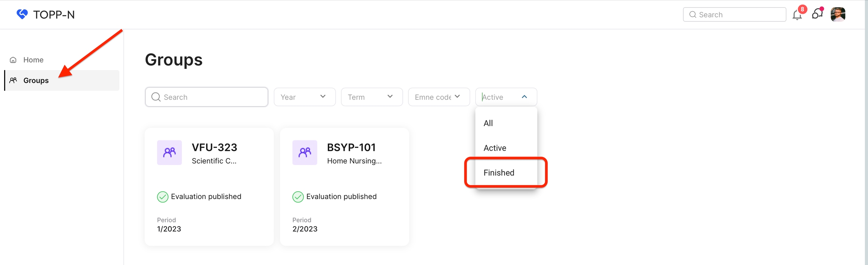Choose Finished from the status list

(x=499, y=173)
